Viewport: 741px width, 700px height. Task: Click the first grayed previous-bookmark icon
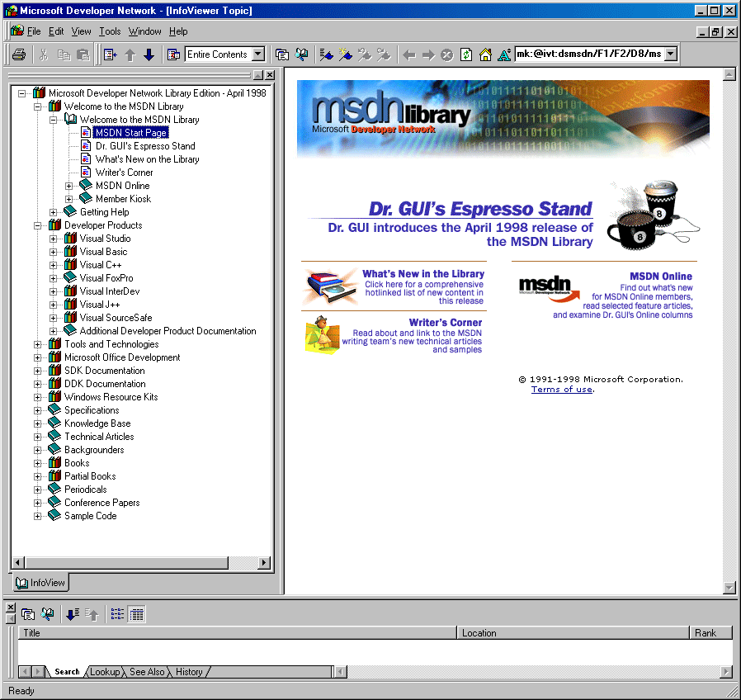[x=365, y=54]
